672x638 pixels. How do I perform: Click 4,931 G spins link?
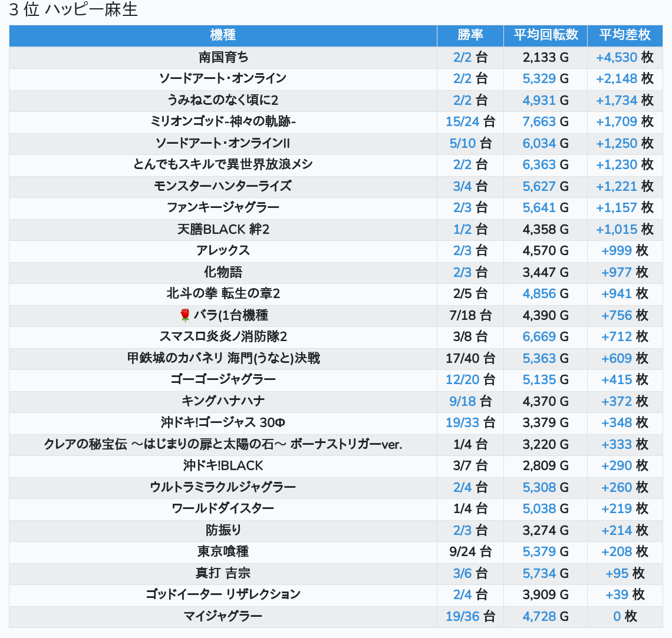tap(539, 101)
